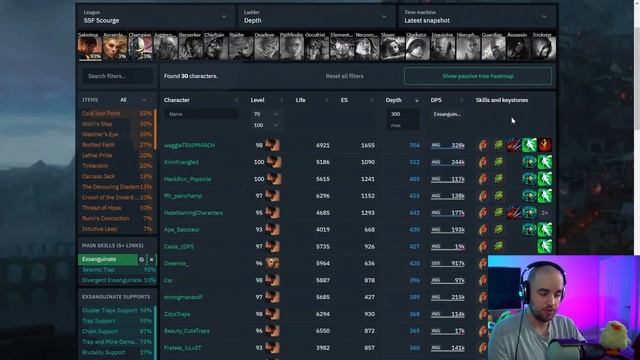Open the KimKranglad character
The width and height of the screenshot is (640, 360).
pos(181,162)
